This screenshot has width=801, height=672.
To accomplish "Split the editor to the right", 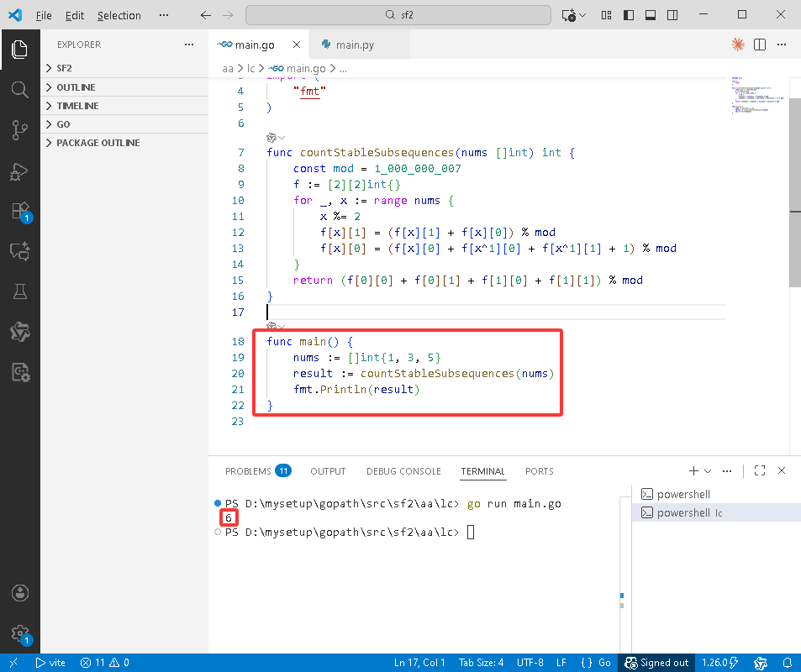I will [x=760, y=45].
